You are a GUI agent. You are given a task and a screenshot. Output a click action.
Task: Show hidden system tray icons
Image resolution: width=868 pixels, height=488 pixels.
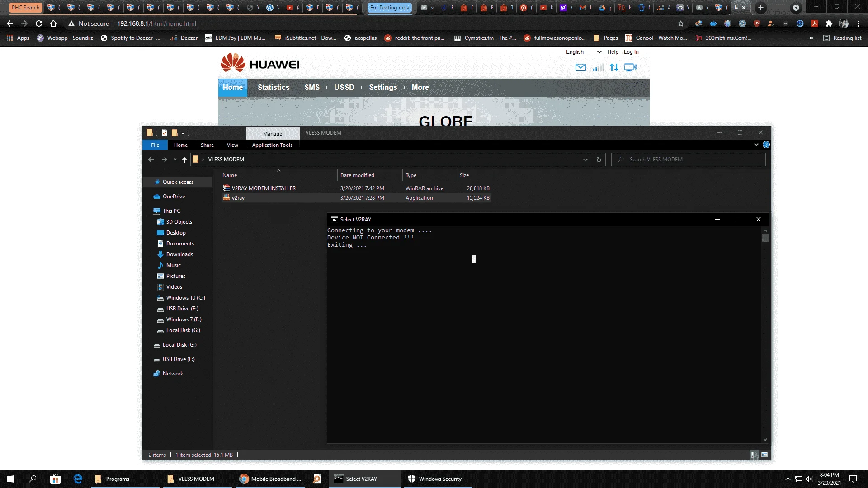click(788, 479)
